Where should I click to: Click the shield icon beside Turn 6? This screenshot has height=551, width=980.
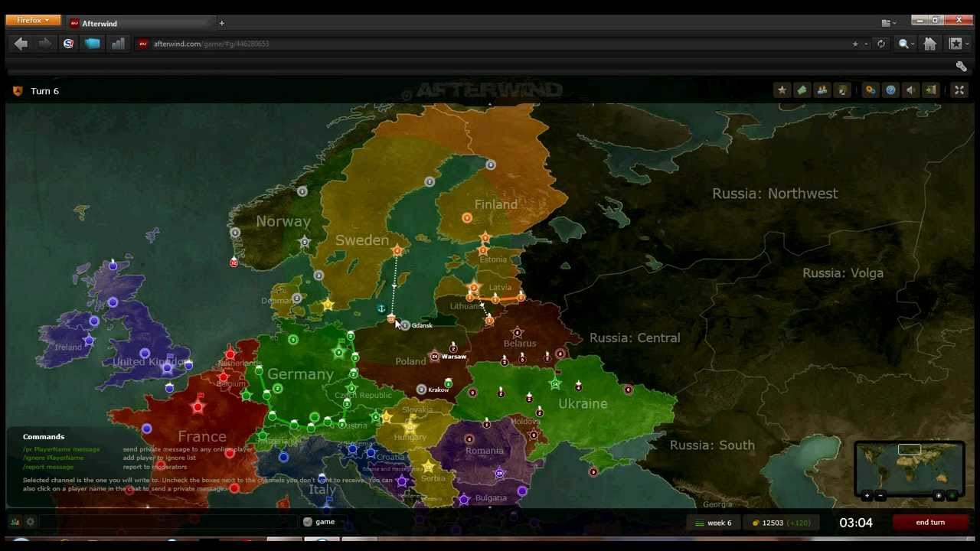(18, 91)
